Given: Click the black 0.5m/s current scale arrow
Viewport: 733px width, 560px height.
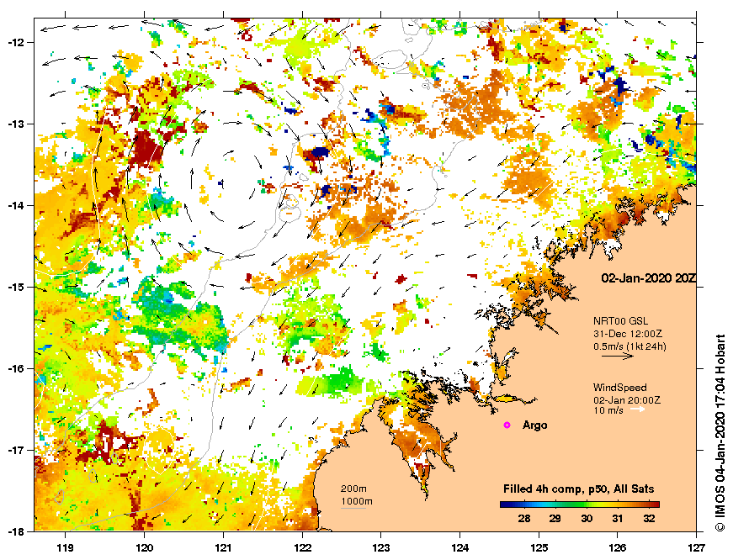Looking at the screenshot, I should coord(618,356).
